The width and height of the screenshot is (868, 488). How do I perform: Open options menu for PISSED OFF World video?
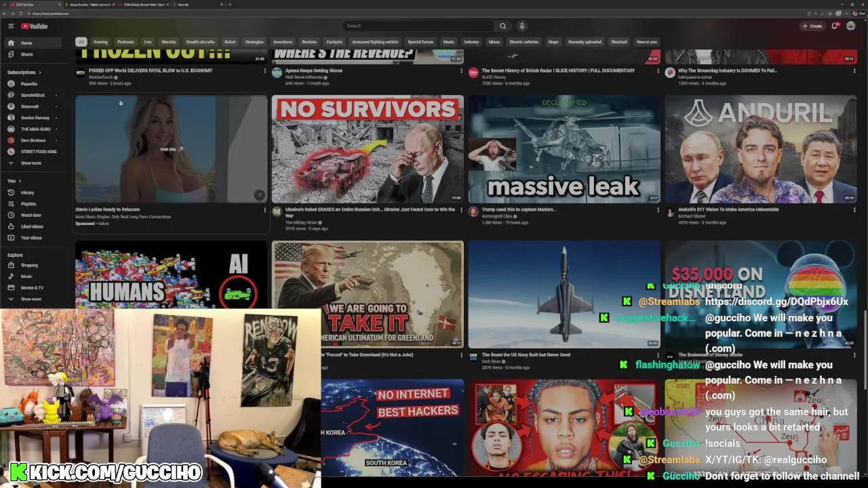pyautogui.click(x=264, y=71)
